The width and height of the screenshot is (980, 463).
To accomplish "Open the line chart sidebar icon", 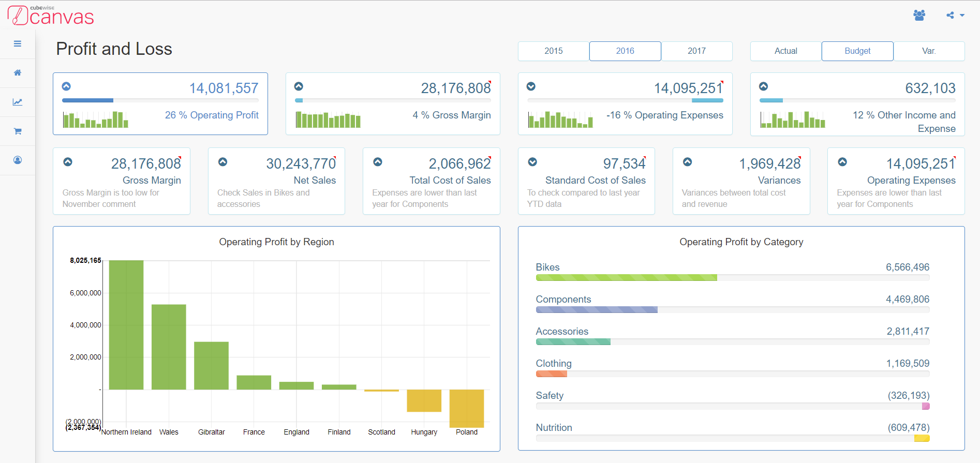I will click(x=18, y=102).
